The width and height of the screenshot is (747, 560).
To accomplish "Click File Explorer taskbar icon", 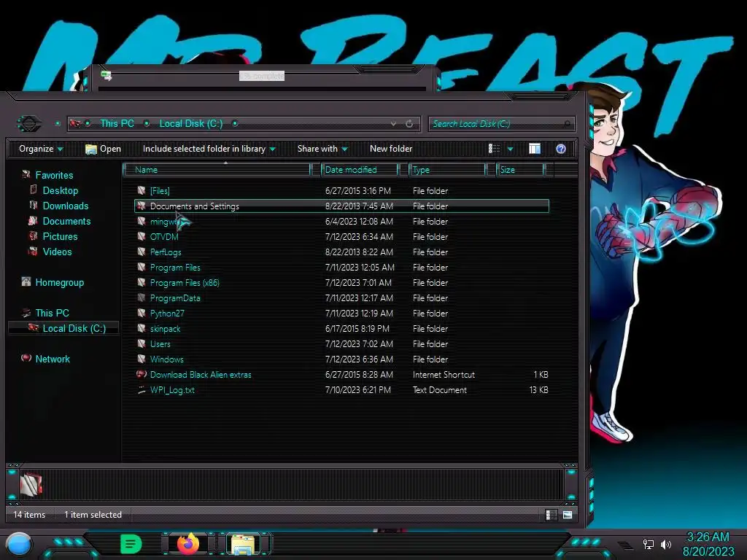I will tap(243, 544).
